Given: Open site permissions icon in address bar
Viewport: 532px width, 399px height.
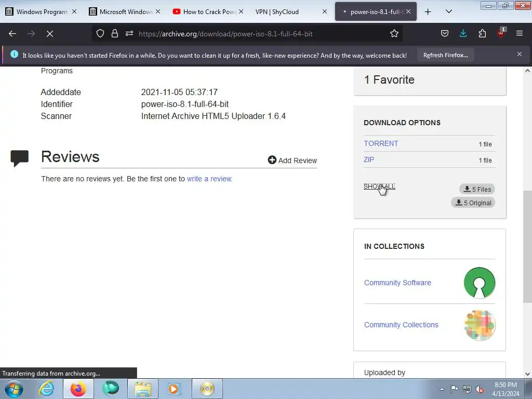Looking at the screenshot, I should (129, 33).
